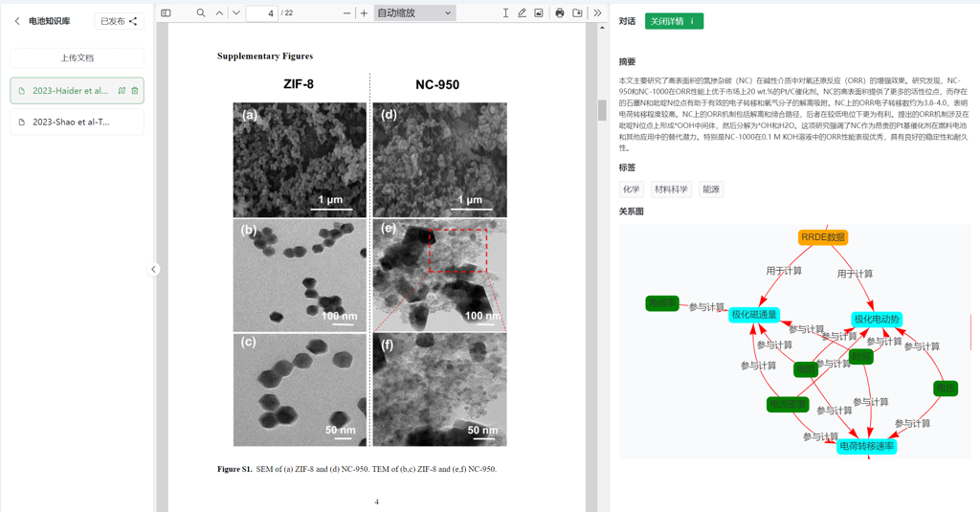Zoom in with the plus button
The height and width of the screenshot is (512, 980).
(x=364, y=12)
